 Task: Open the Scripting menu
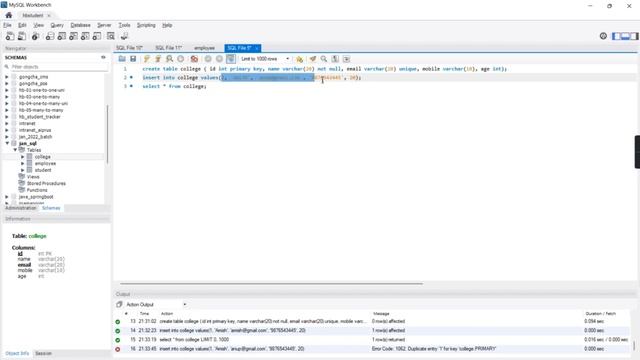[146, 25]
